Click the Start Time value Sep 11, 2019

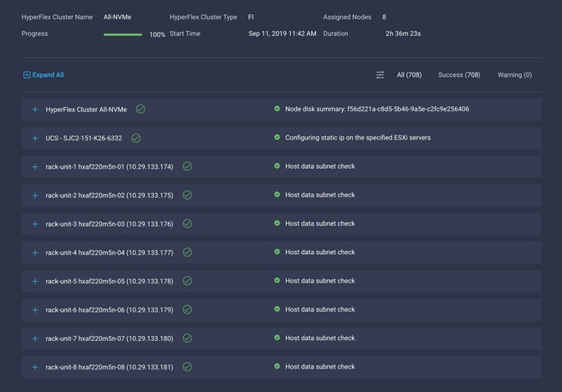[x=283, y=33]
